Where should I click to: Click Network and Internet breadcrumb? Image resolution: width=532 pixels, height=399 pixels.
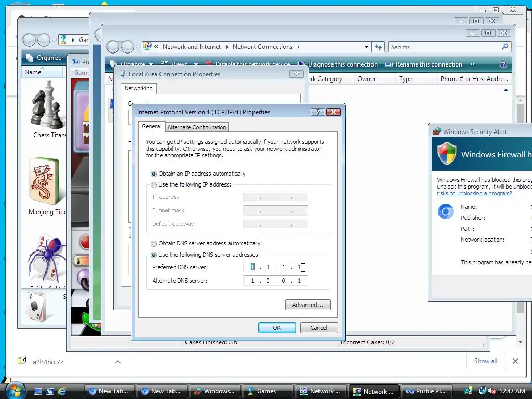pos(191,47)
